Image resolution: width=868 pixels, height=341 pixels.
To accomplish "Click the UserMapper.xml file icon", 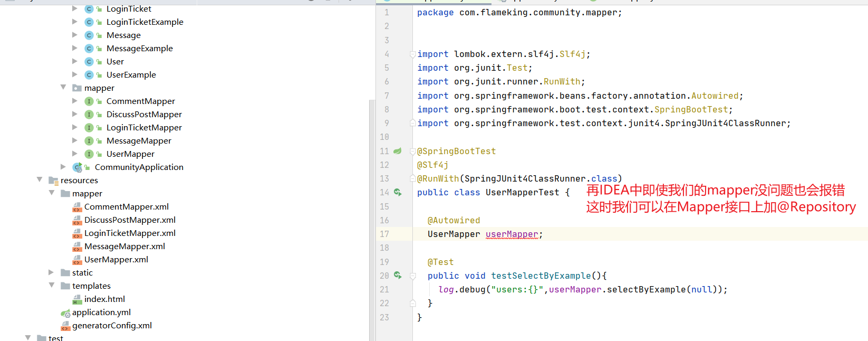I will click(x=77, y=260).
